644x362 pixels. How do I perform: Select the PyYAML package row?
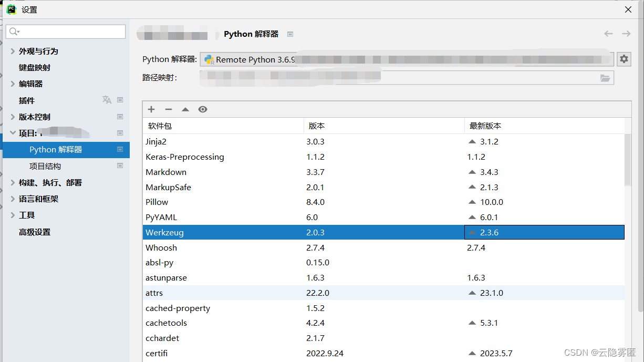point(383,217)
